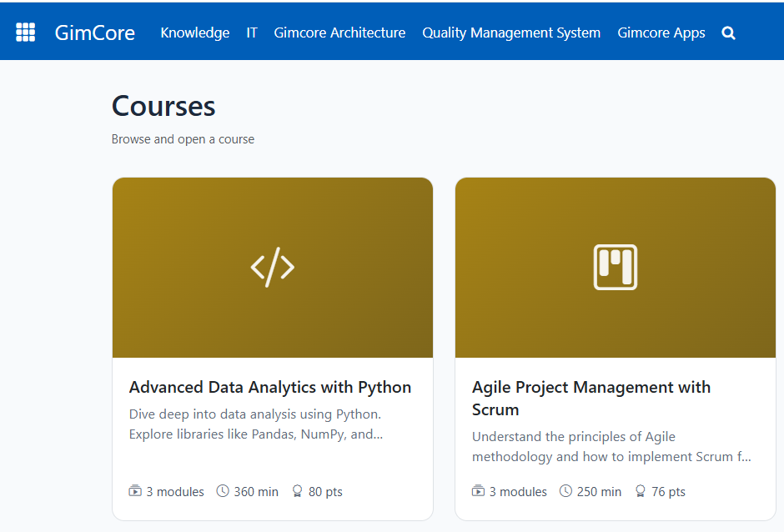The height and width of the screenshot is (532, 784).
Task: Click the Scrum course cover image
Action: (x=615, y=268)
